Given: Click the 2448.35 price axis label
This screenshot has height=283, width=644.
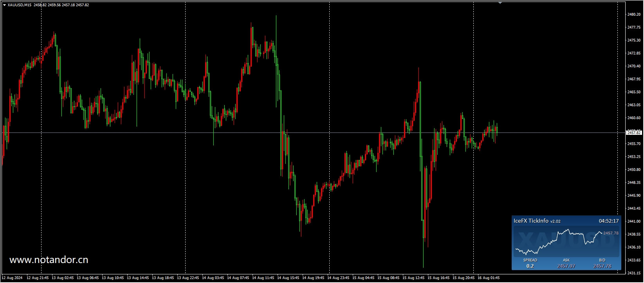Looking at the screenshot, I should click(634, 183).
